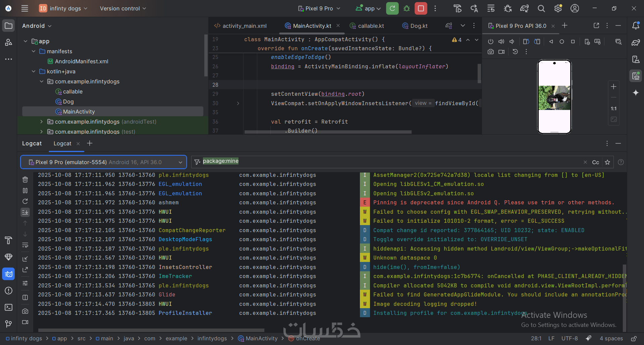Clear Logcat with trash icon

tap(25, 180)
